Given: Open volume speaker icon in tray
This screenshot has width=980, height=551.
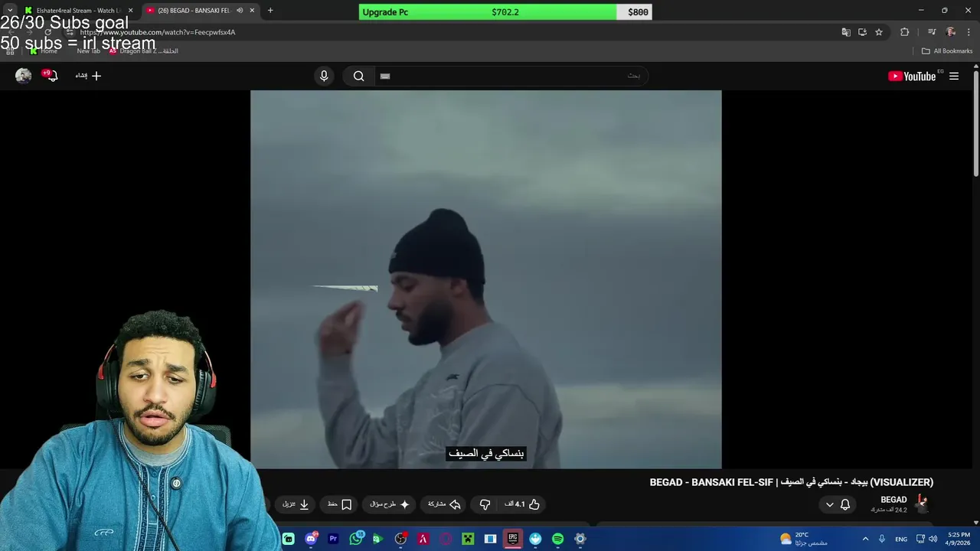Looking at the screenshot, I should [x=932, y=539].
